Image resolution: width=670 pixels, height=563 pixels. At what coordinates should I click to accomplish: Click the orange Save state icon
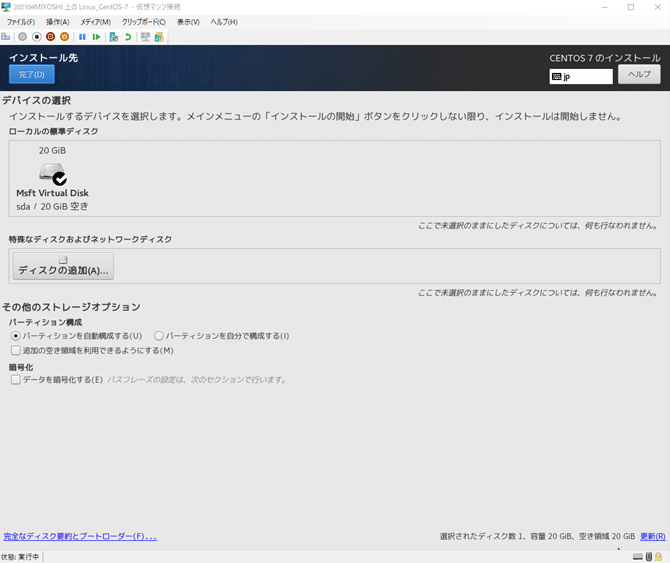pyautogui.click(x=65, y=37)
